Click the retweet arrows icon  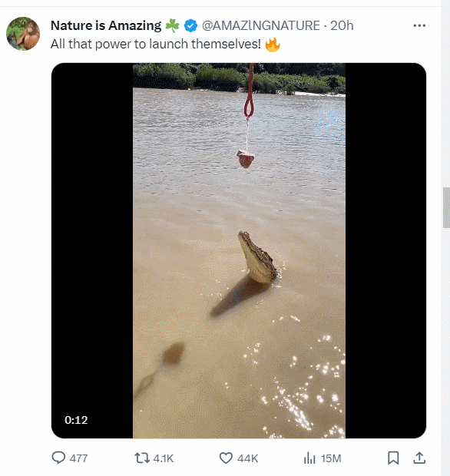(142, 458)
